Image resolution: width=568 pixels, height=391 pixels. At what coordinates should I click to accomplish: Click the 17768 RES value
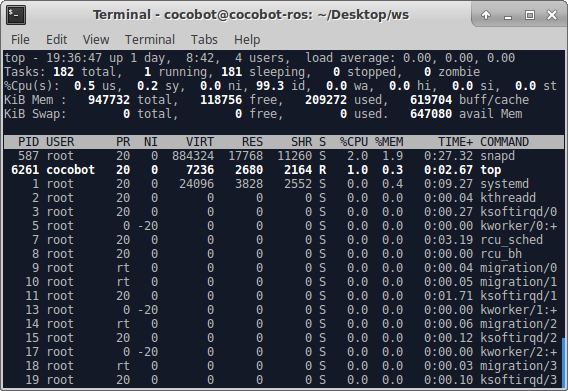pos(246,156)
